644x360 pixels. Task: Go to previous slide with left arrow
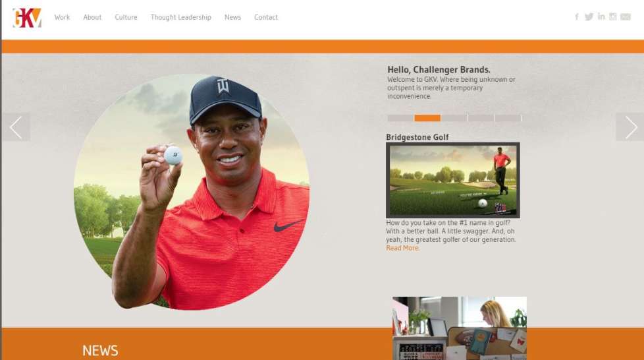[16, 127]
